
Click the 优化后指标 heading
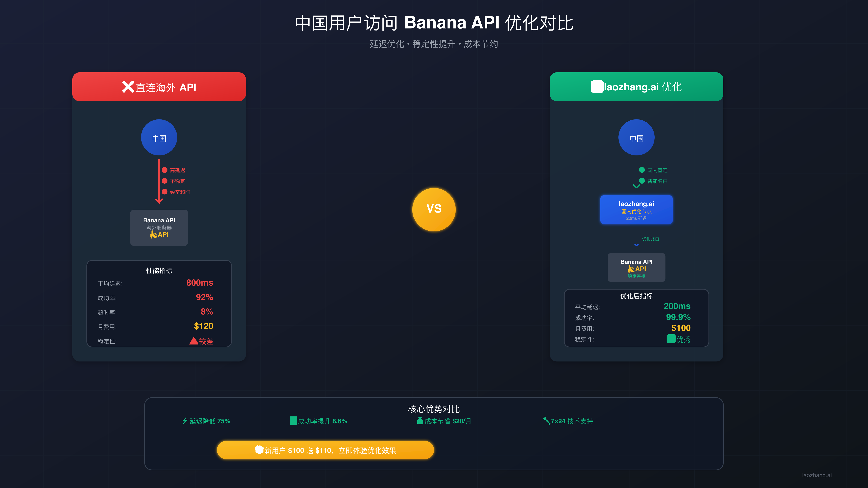coord(636,296)
